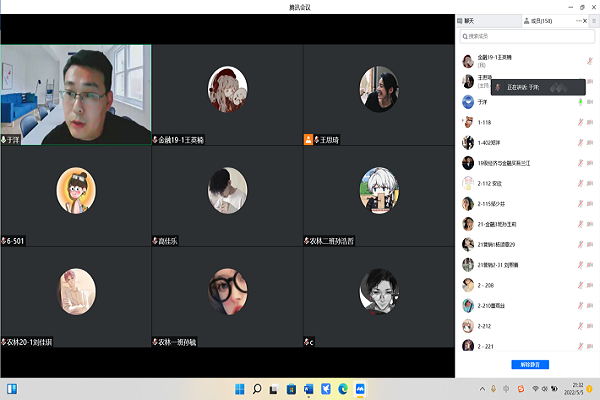Click the mic icon beside 2-212
The width and height of the screenshot is (600, 400).
[579, 326]
